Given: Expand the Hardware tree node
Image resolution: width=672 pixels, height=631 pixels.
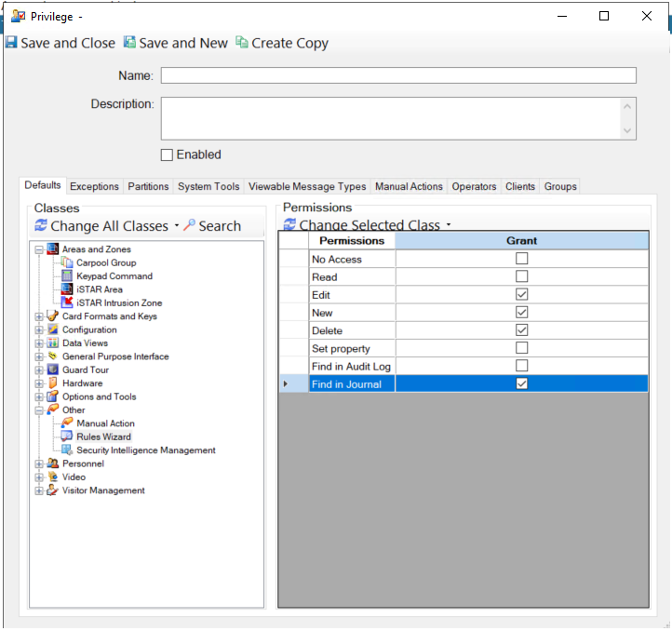Looking at the screenshot, I should (x=39, y=383).
